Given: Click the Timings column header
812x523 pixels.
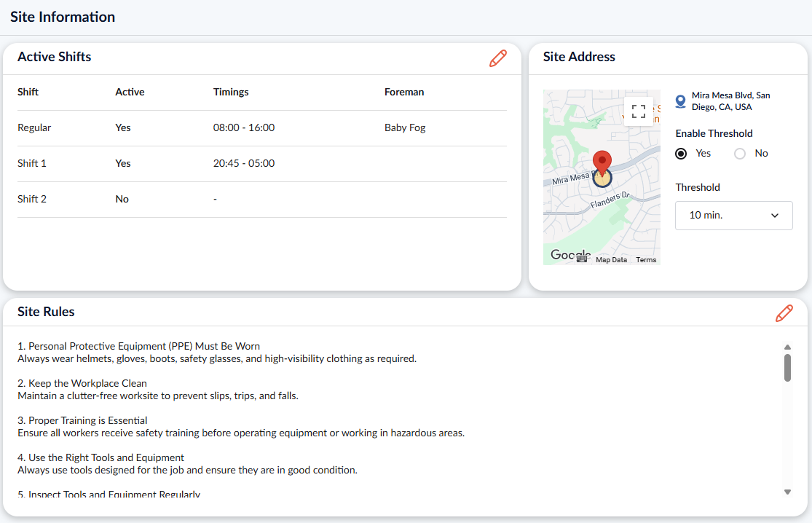Looking at the screenshot, I should click(x=231, y=93).
